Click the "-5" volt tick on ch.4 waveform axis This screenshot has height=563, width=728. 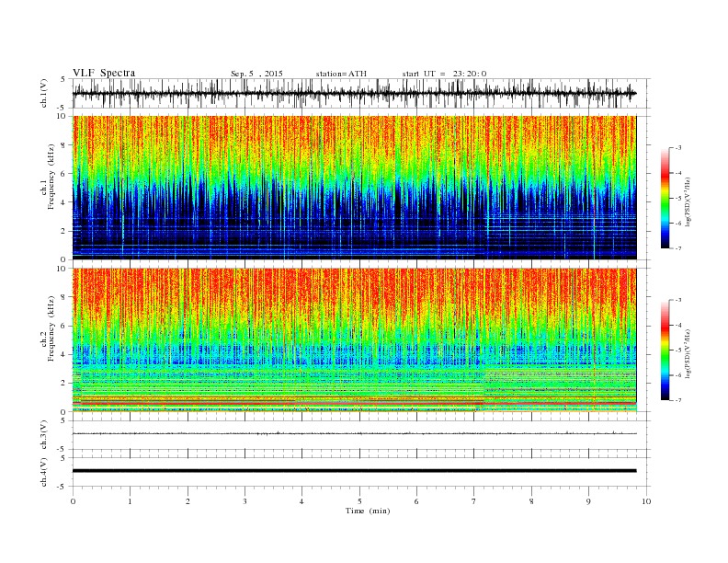point(63,487)
